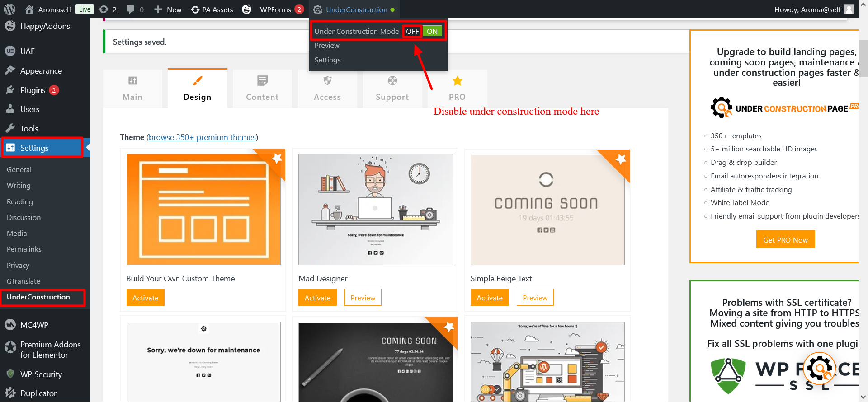
Task: Preview the Simple Beige Text theme
Action: [x=535, y=298]
